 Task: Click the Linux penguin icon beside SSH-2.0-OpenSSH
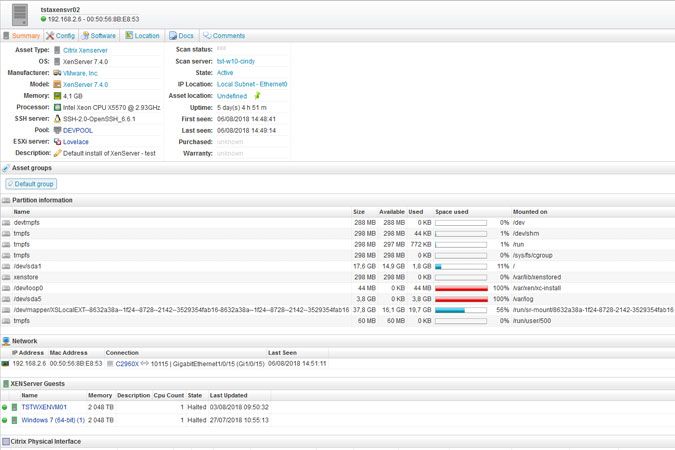click(57, 118)
